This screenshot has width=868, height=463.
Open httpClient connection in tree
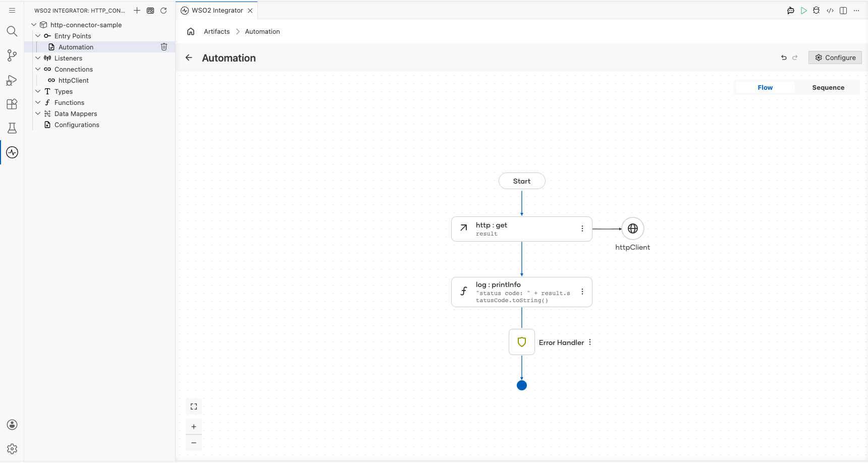pos(74,80)
